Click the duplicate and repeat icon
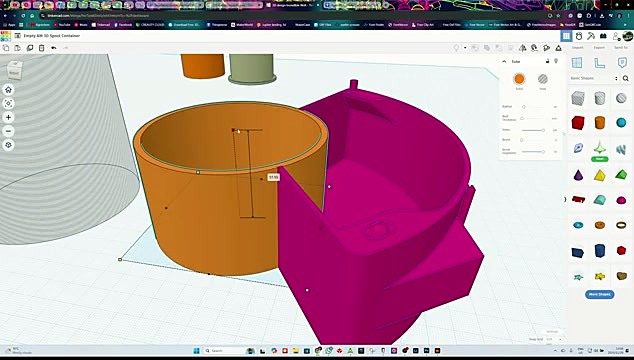The image size is (634, 360). pyautogui.click(x=30, y=48)
